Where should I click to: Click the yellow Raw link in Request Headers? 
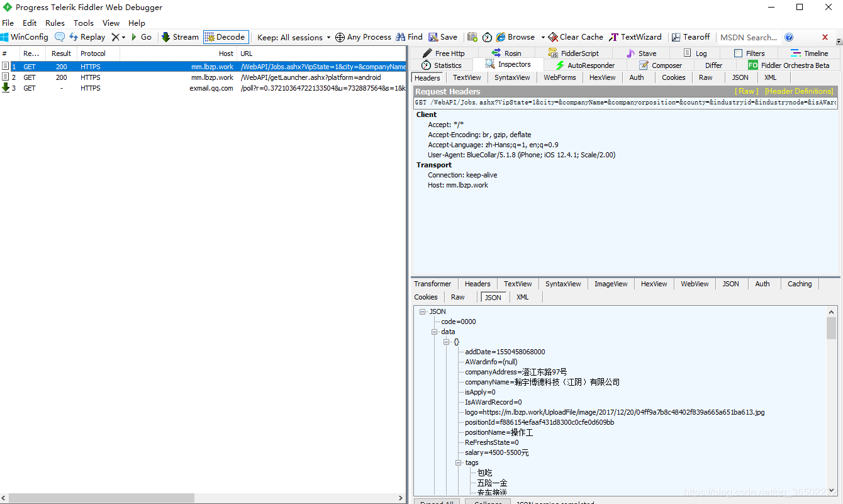747,92
